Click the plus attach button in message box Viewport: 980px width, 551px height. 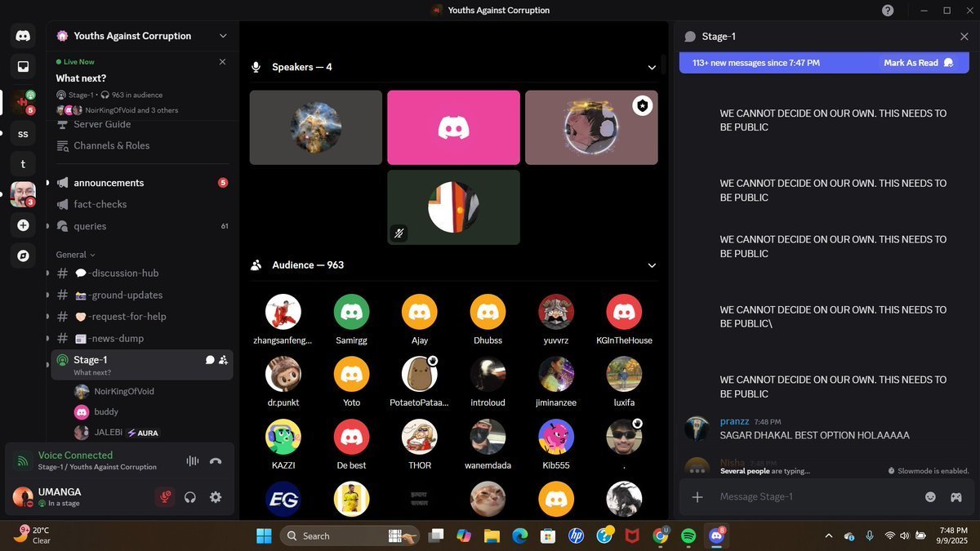[x=697, y=497]
